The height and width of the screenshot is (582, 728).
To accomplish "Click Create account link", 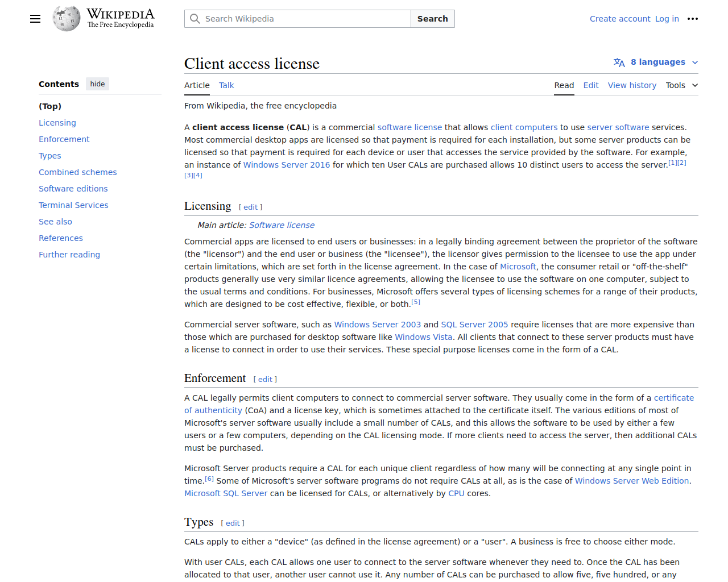I will (x=620, y=19).
